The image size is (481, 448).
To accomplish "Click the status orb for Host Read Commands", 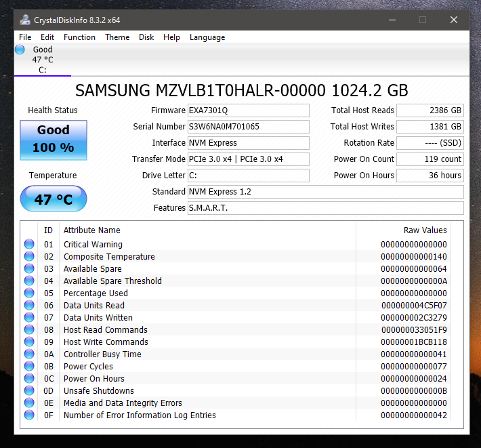I will click(x=29, y=329).
